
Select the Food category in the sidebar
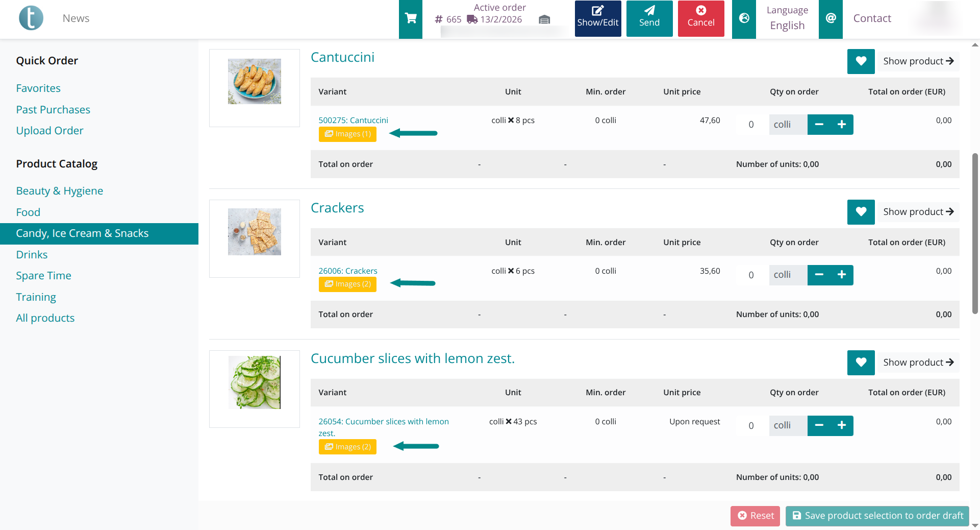(x=28, y=212)
